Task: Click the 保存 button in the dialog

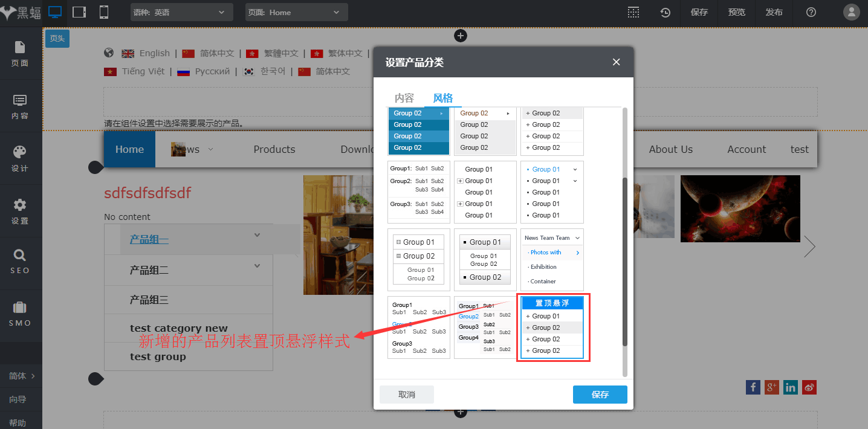Action: 600,394
